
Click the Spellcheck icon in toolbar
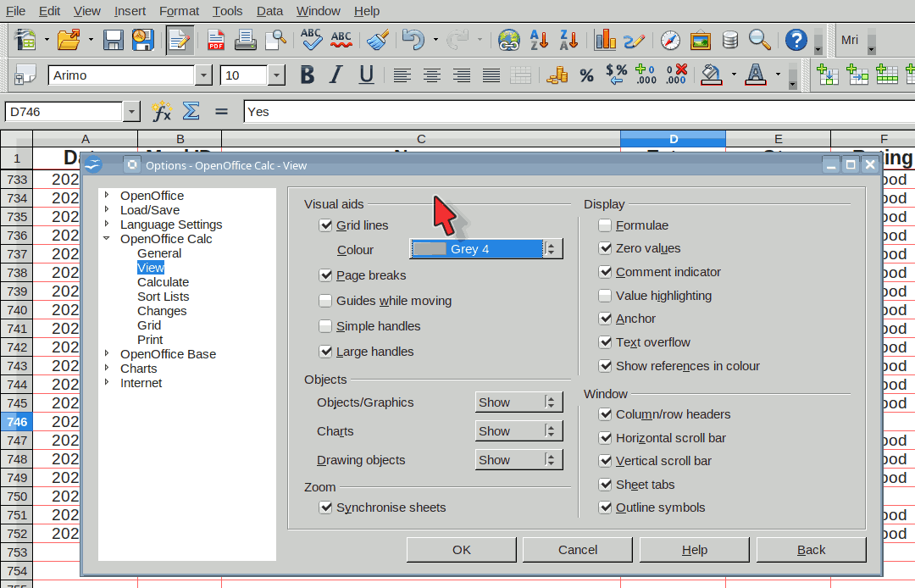[x=311, y=40]
